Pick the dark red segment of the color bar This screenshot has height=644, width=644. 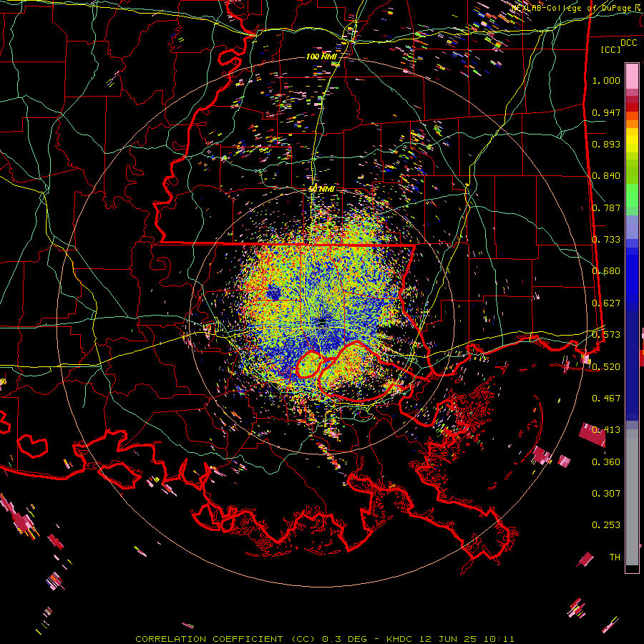pyautogui.click(x=632, y=107)
